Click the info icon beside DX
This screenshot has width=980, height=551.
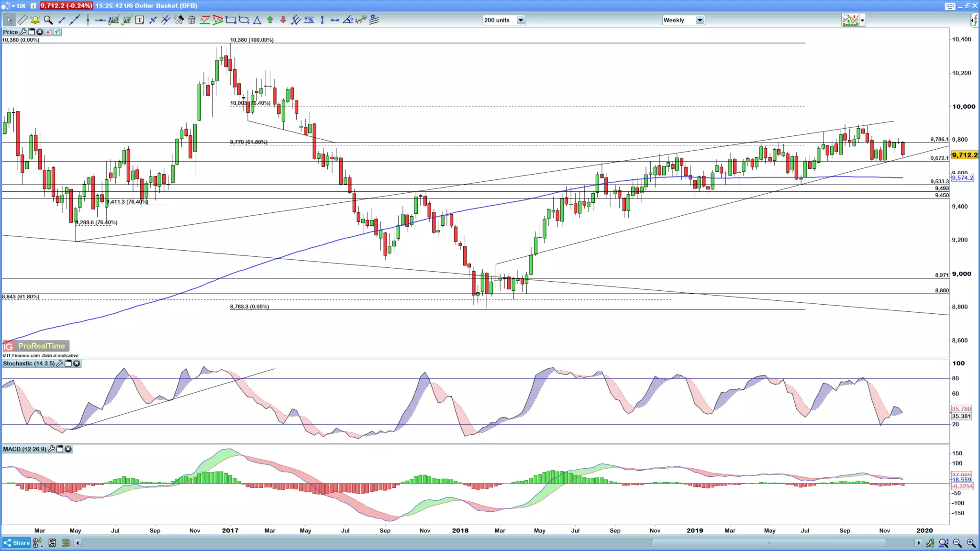pyautogui.click(x=33, y=6)
